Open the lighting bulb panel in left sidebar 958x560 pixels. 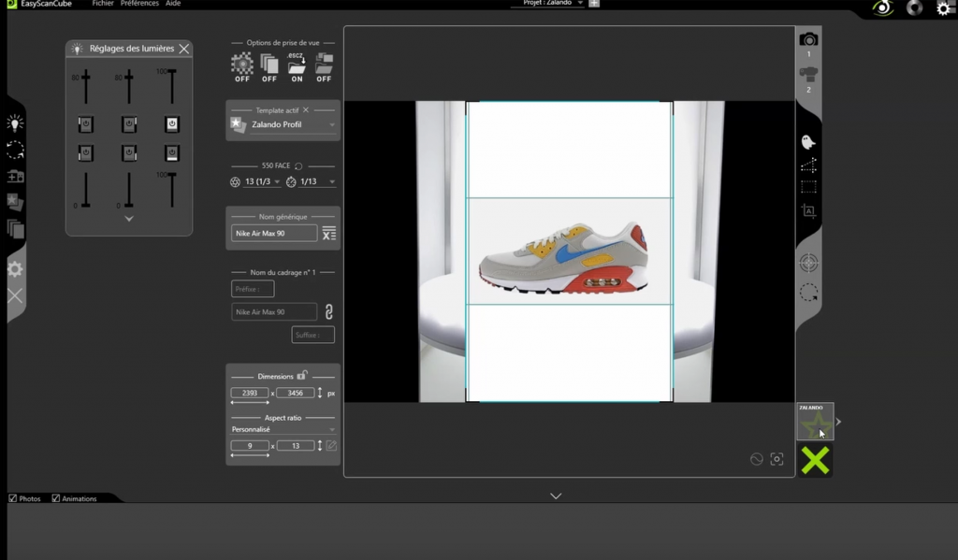click(x=15, y=123)
